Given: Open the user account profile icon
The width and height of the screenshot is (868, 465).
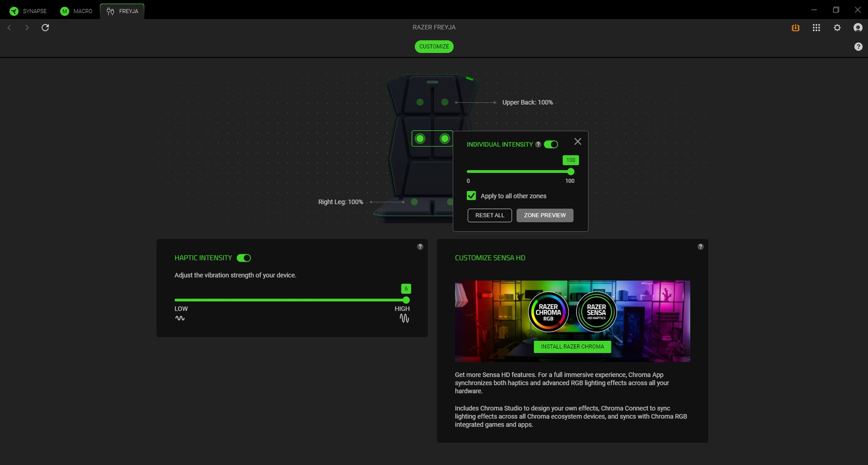Looking at the screenshot, I should click(x=858, y=28).
